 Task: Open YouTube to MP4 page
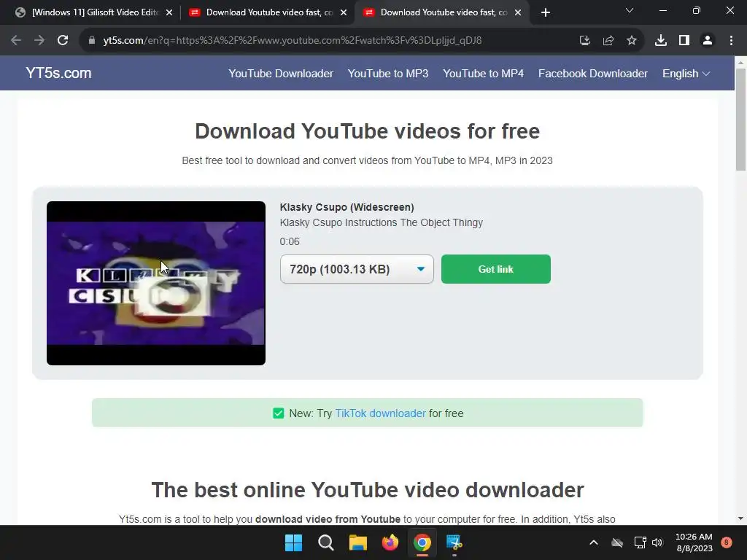tap(483, 74)
